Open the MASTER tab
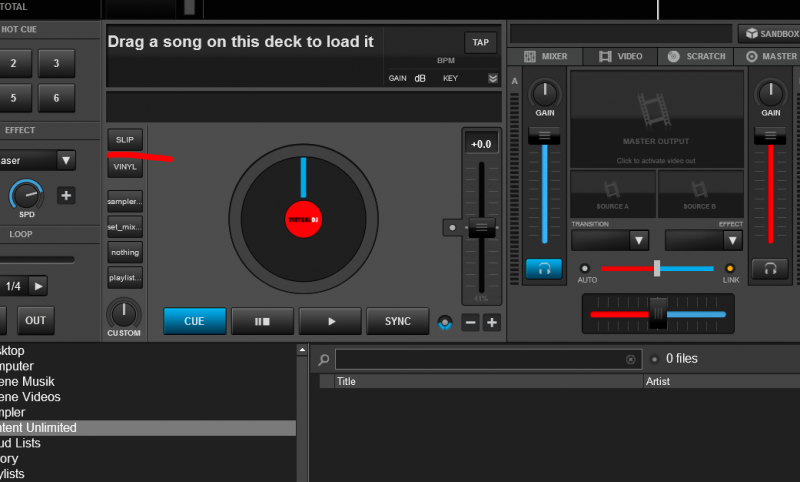Viewport: 800px width, 482px height. 768,56
